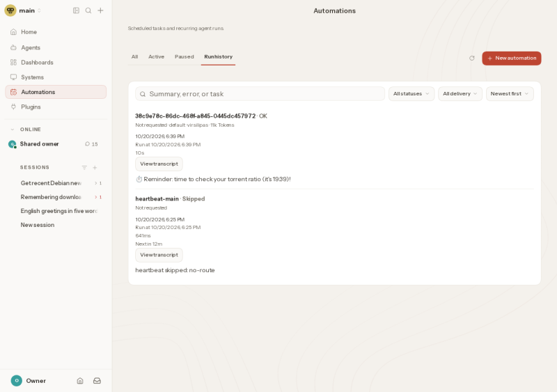Click the refresh automations icon

pos(472,58)
